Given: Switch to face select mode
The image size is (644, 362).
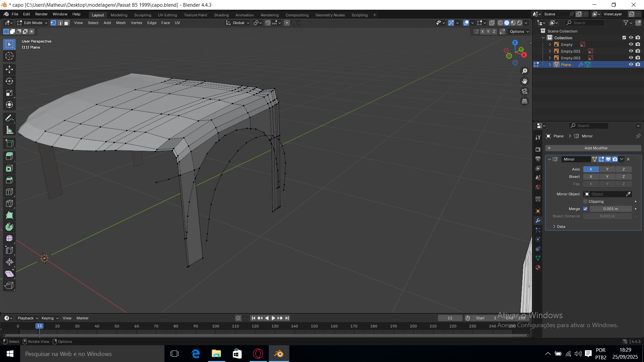Looking at the screenshot, I should (66, 23).
